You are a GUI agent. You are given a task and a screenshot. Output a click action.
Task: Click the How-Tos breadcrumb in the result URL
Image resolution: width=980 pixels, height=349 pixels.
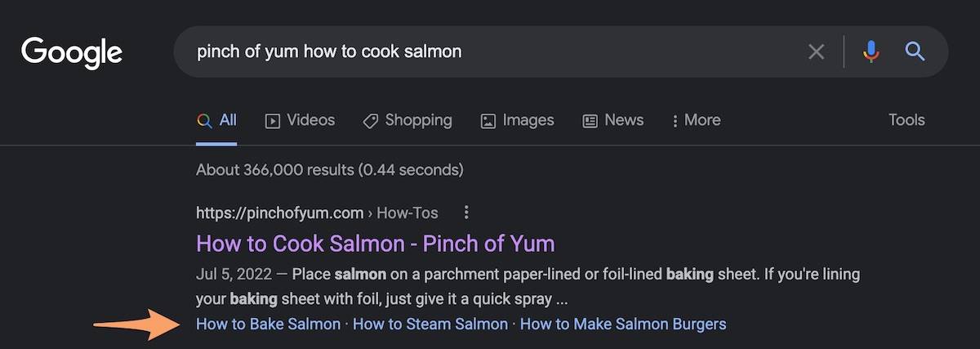[408, 213]
